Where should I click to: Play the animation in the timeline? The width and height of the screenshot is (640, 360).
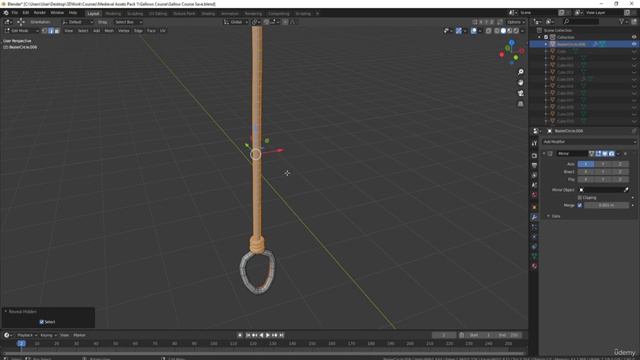pos(268,335)
